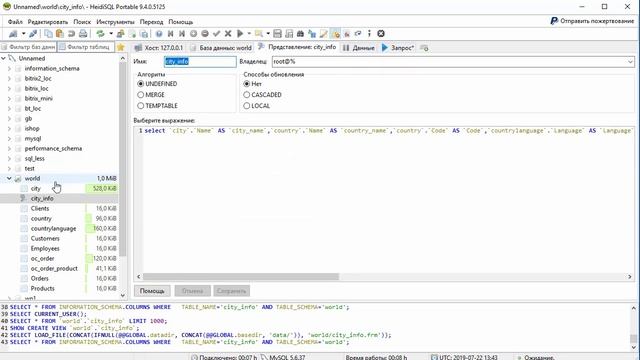Click the Отправить пожертвование PayPal link
This screenshot has width=640, height=360.
[592, 21]
